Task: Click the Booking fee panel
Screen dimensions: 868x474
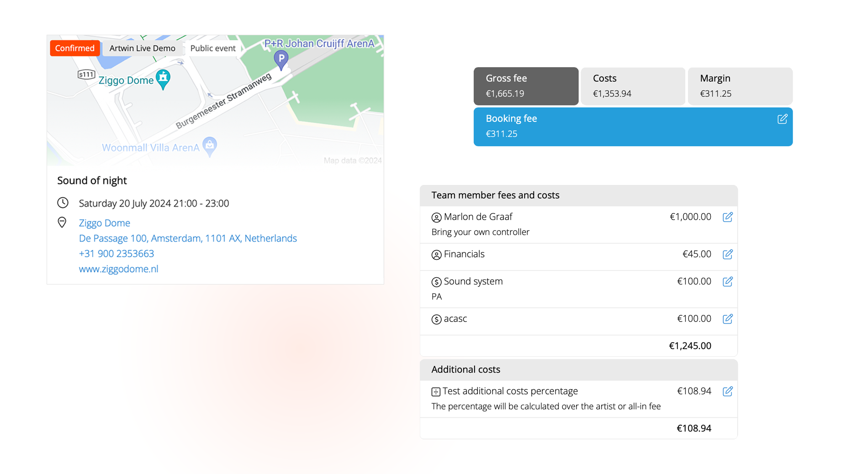Action: pyautogui.click(x=633, y=126)
